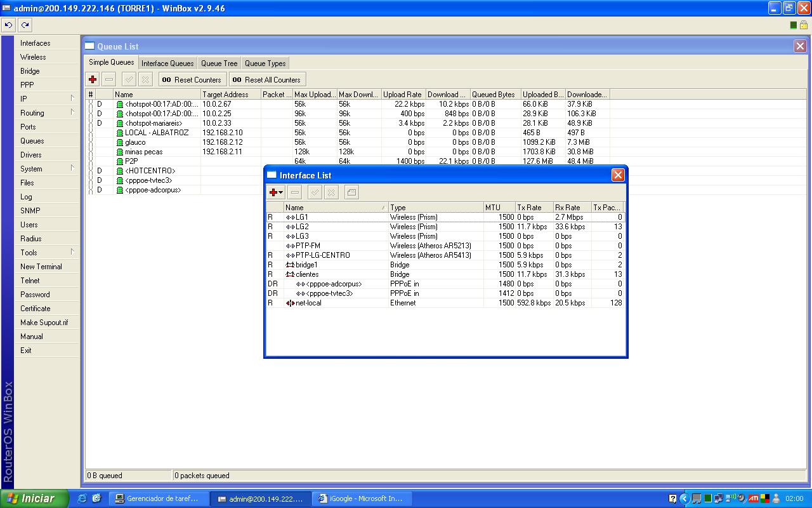Viewport: 812px width, 508px height.
Task: Select the Simple Queues tab
Action: point(112,62)
